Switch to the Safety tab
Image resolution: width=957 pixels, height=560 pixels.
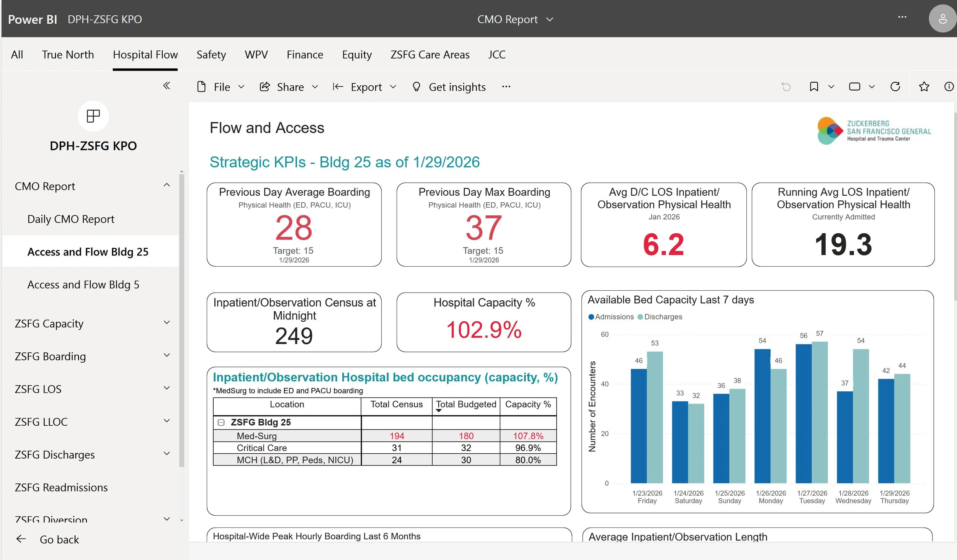[x=211, y=54]
